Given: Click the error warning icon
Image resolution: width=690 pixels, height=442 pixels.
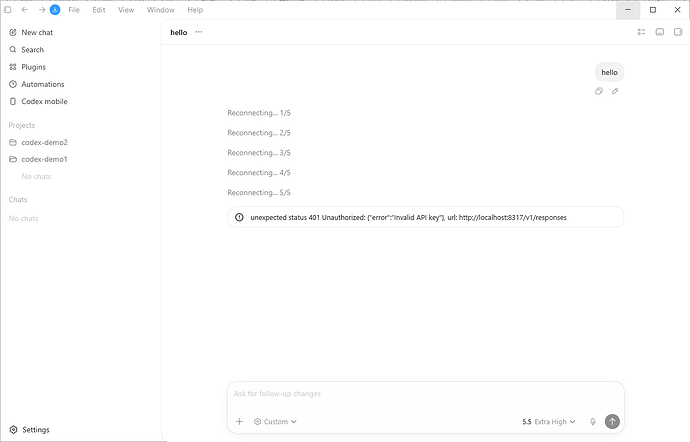Looking at the screenshot, I should 239,217.
